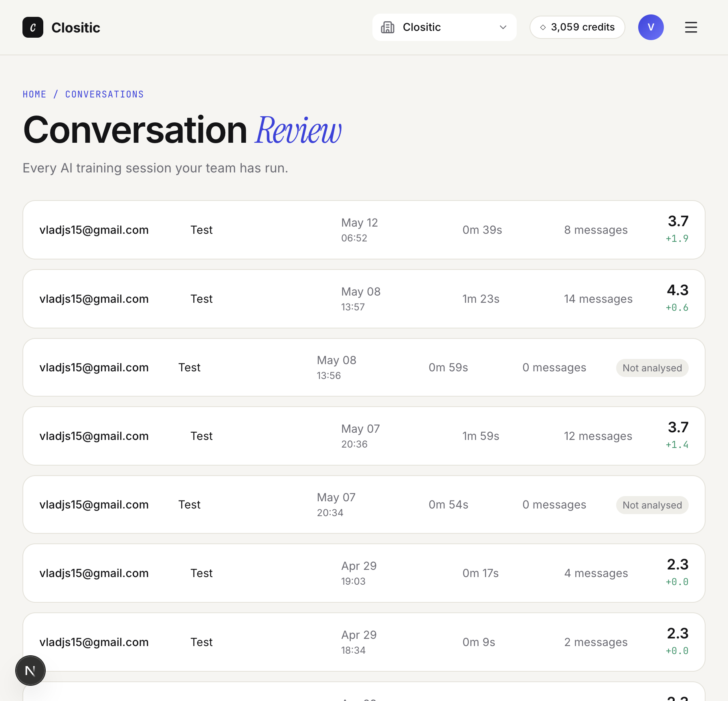The height and width of the screenshot is (701, 728).
Task: Click 2 messages label
Action: pos(596,642)
